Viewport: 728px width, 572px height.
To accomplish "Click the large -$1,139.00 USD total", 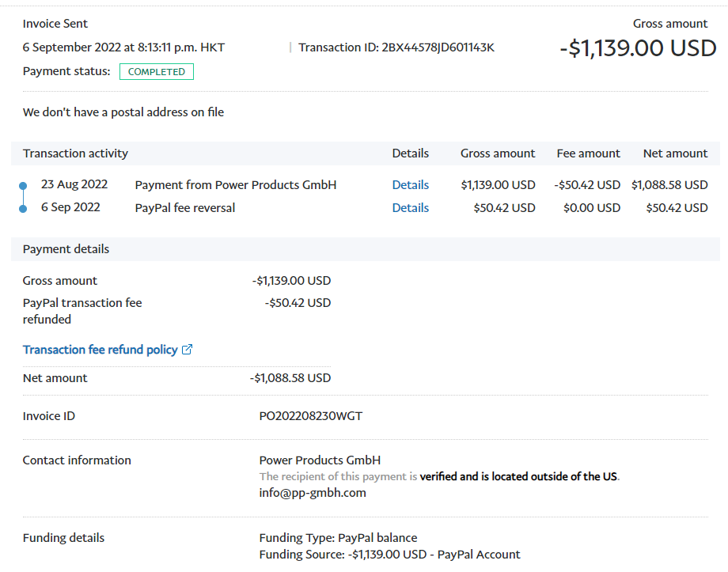I will point(638,49).
